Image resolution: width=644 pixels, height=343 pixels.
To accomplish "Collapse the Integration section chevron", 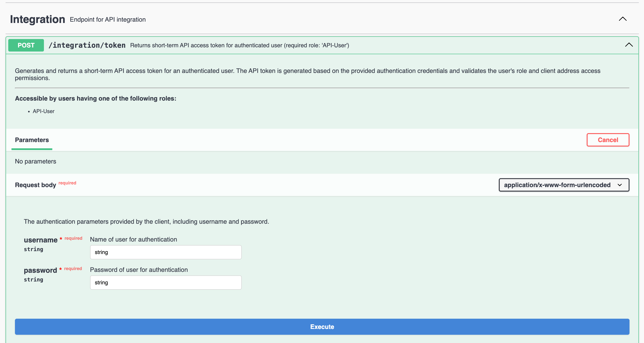I will pos(623,19).
